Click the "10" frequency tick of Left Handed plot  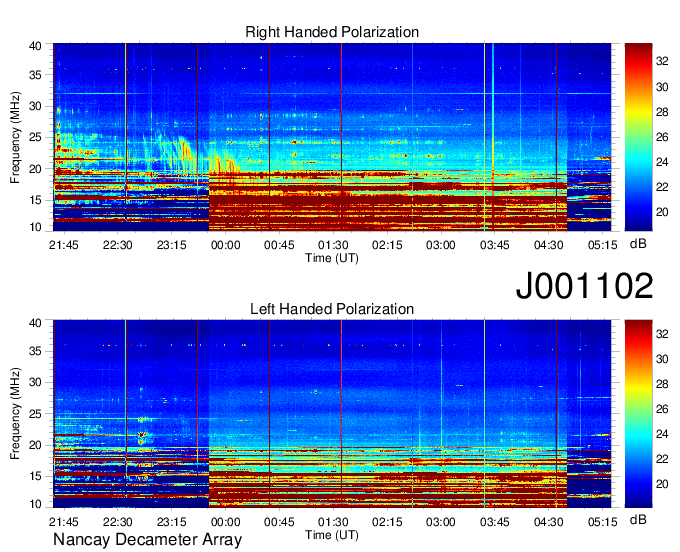tap(36, 504)
